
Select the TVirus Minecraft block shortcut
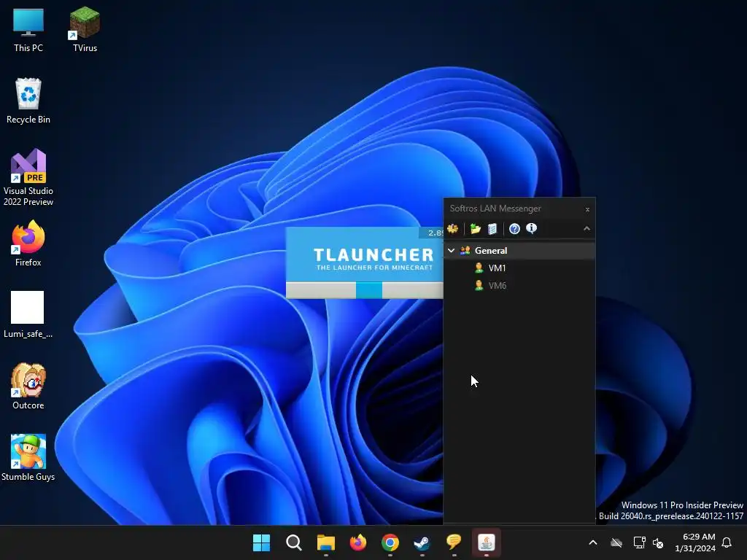point(85,29)
